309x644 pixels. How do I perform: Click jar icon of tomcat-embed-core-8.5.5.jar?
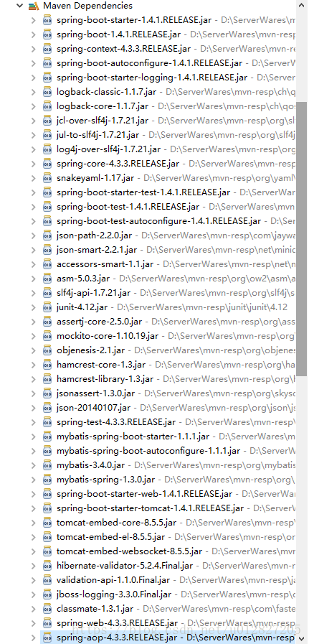click(47, 523)
